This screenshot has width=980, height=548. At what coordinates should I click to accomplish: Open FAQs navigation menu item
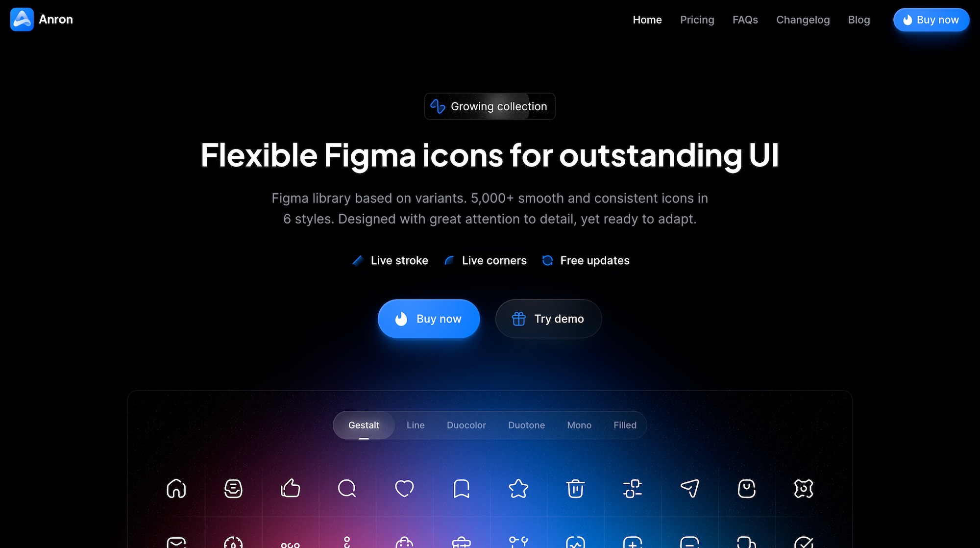tap(745, 19)
